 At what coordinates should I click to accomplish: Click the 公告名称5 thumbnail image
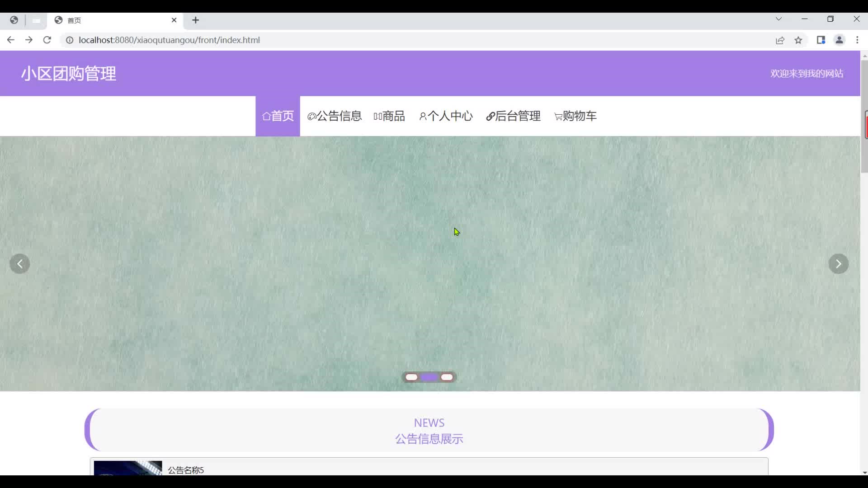128,468
